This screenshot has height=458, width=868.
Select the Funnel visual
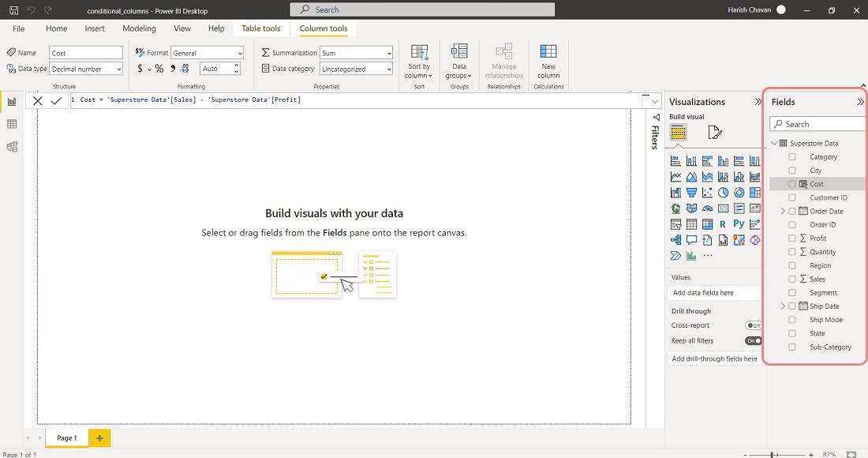(691, 193)
